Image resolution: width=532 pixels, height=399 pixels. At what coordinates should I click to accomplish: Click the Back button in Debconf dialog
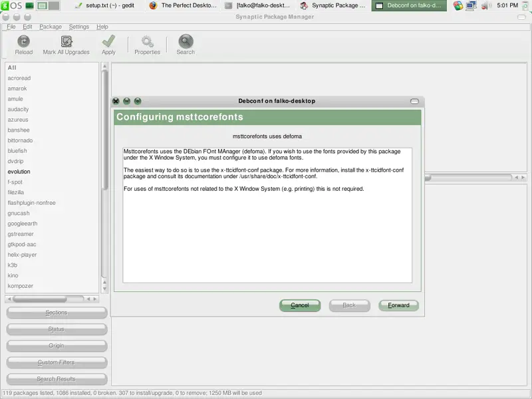click(349, 305)
